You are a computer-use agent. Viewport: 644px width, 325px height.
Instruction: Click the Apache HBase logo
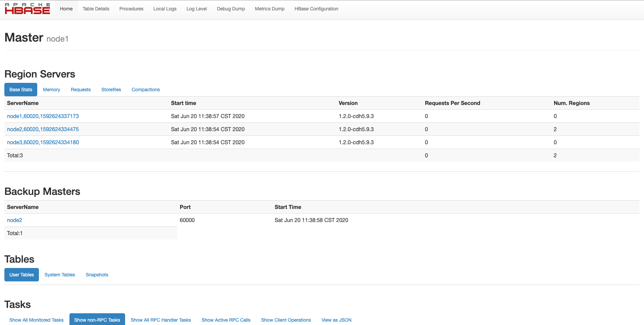click(x=28, y=9)
